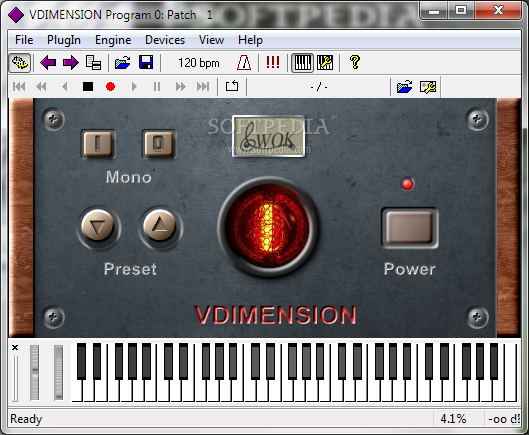This screenshot has height=435, width=529.
Task: Switch Mono on with the I button
Action: pos(98,144)
